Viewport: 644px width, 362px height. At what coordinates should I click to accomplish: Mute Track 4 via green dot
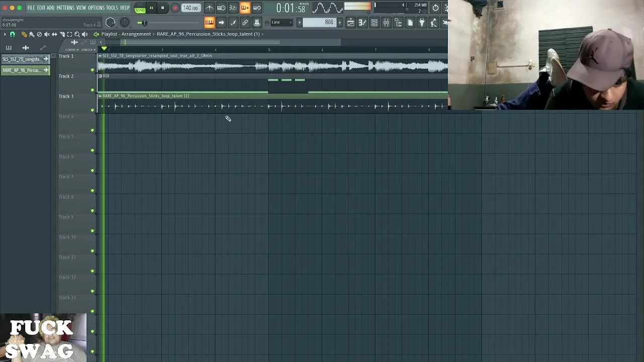(x=93, y=130)
